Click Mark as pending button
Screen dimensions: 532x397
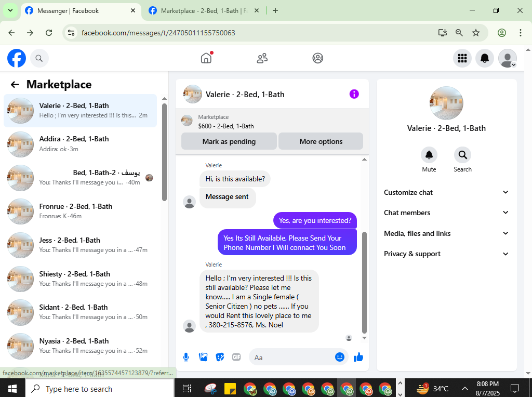pyautogui.click(x=229, y=141)
